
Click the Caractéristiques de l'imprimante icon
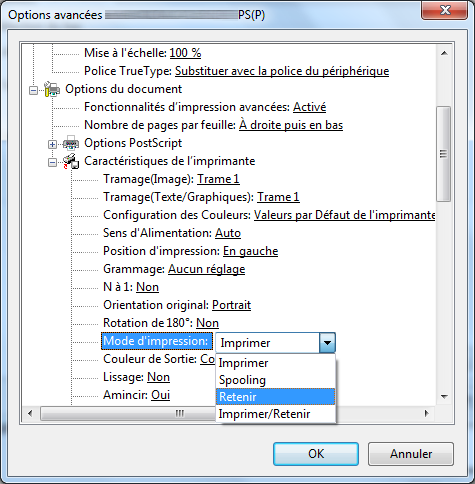click(71, 161)
